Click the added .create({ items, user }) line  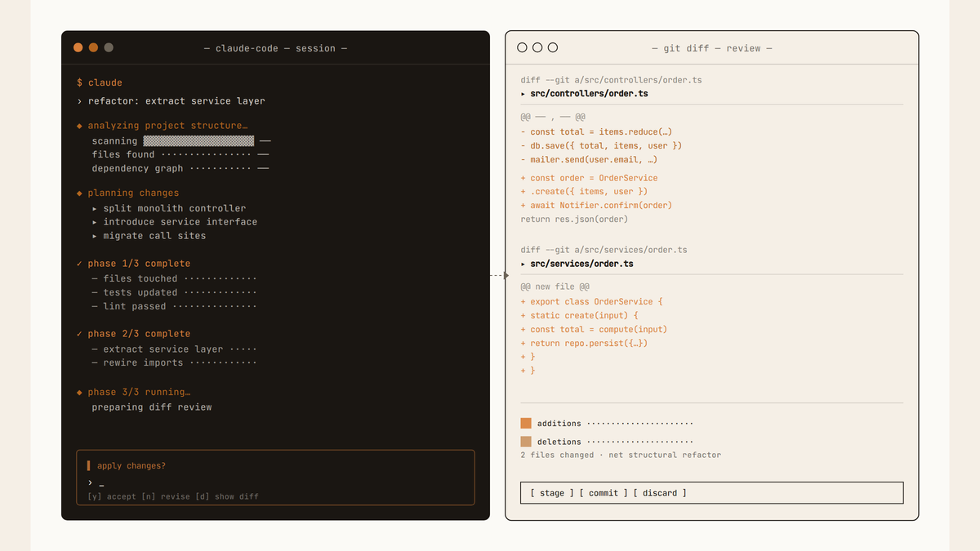584,191
